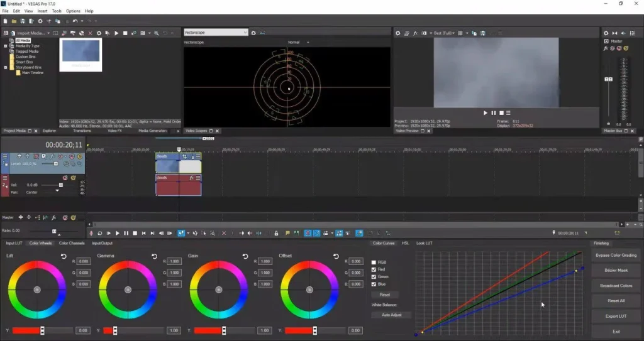Reset the Lift color wheel
The width and height of the screenshot is (644, 341).
(64, 256)
